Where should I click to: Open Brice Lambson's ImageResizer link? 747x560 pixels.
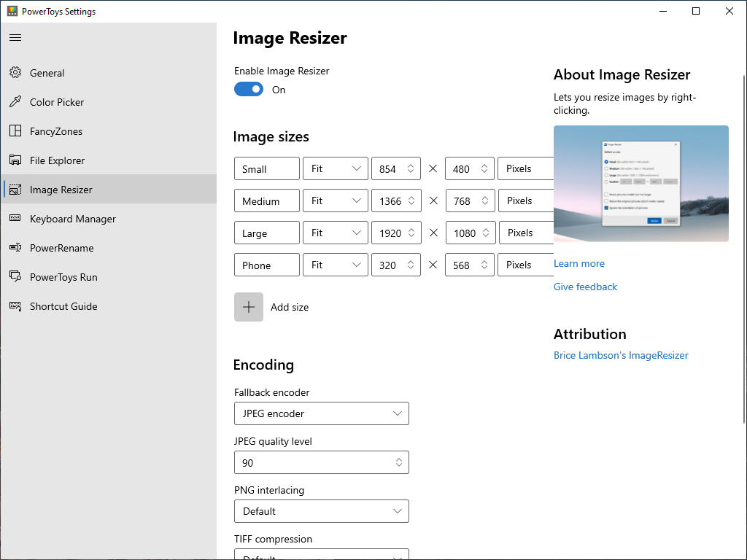[x=621, y=355]
